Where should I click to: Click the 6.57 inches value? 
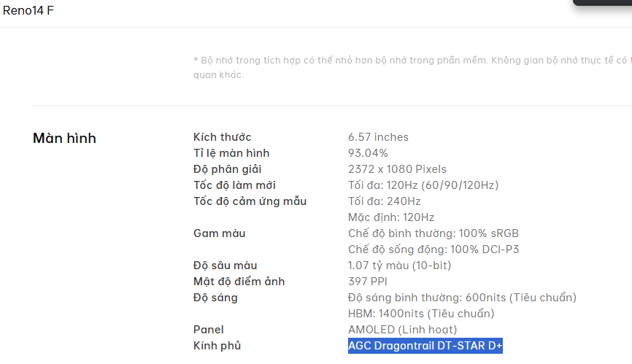[378, 137]
